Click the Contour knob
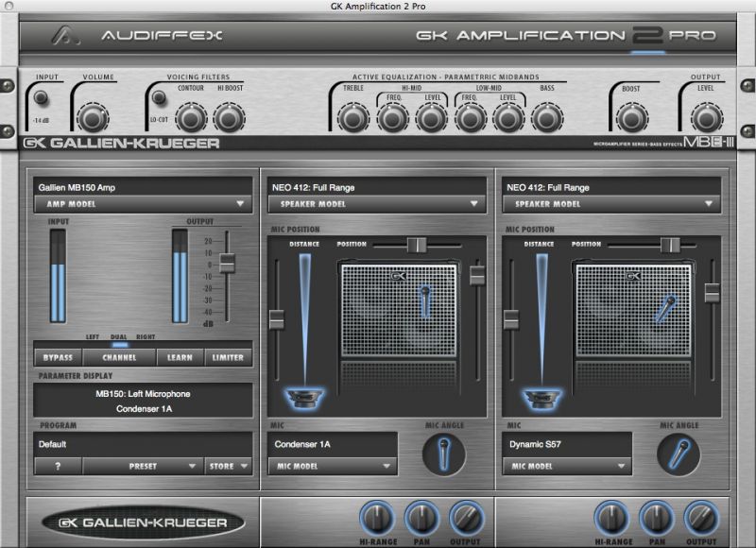756x548 pixels. [191, 118]
